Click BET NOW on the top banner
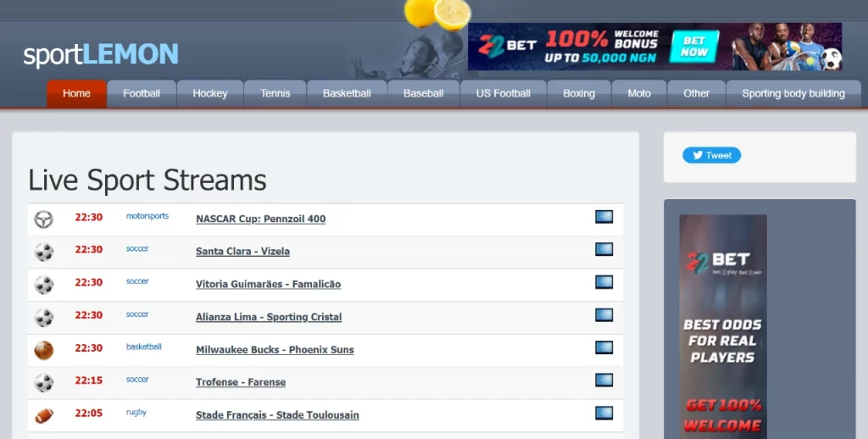The image size is (868, 439). [x=694, y=47]
